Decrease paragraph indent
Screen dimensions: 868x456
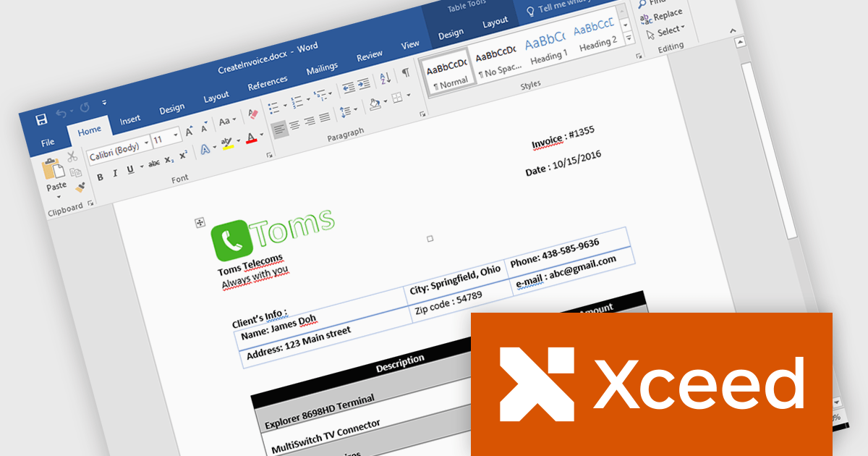(348, 88)
